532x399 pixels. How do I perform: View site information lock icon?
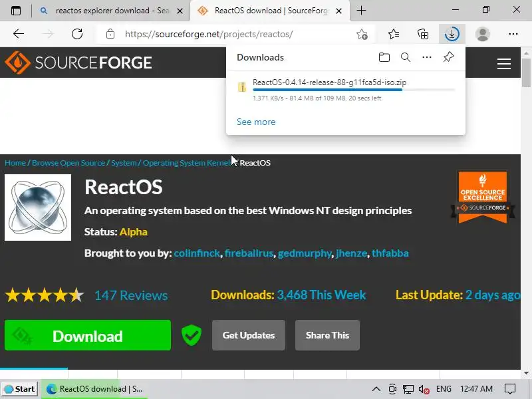pos(110,34)
